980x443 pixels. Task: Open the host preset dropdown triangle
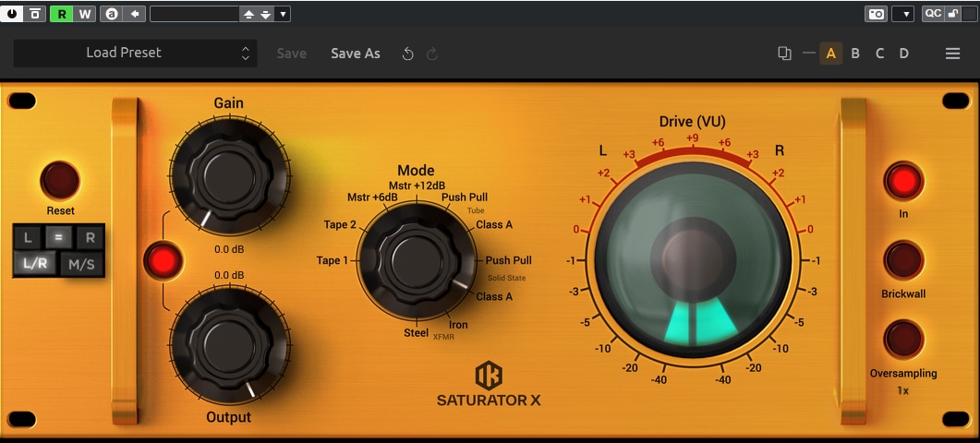point(283,13)
